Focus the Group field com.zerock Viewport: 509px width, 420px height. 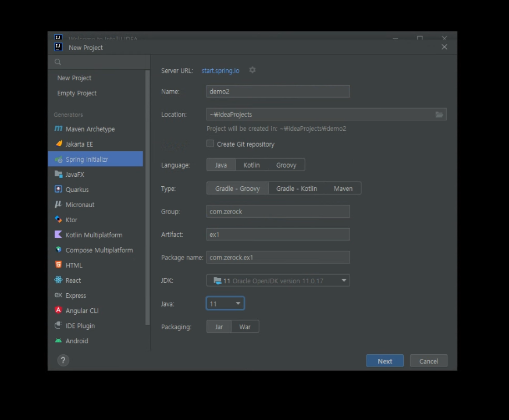coord(278,211)
